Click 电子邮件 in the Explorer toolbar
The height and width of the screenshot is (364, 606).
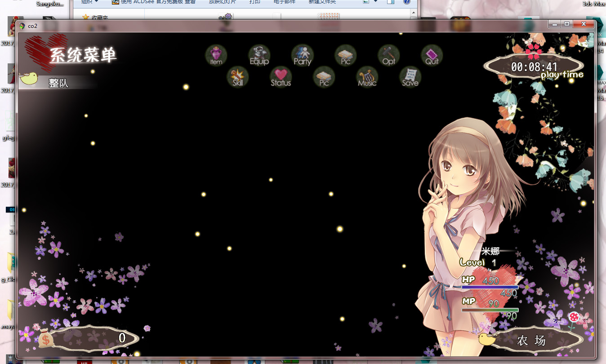click(285, 2)
